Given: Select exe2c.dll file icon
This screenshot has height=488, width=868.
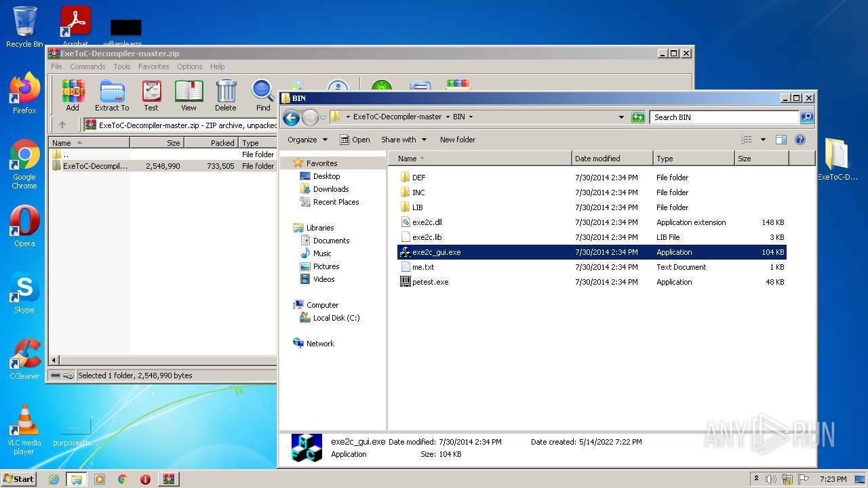Looking at the screenshot, I should [406, 222].
